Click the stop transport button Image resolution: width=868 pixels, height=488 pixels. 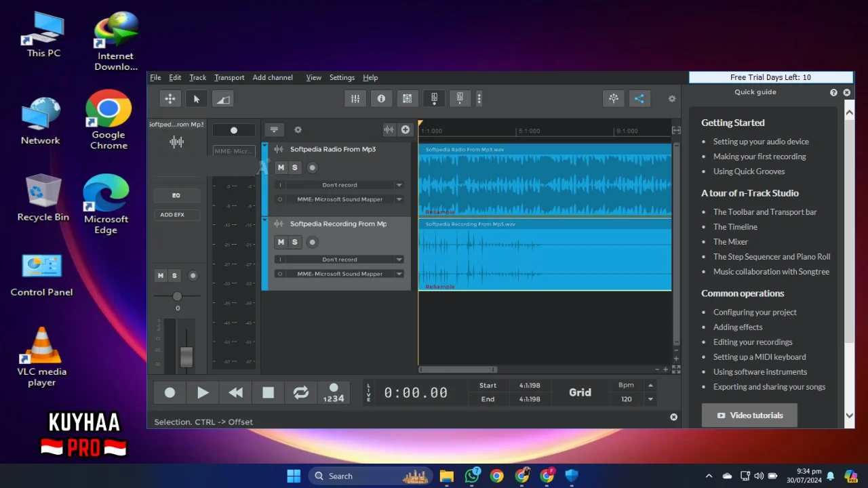[x=268, y=392]
